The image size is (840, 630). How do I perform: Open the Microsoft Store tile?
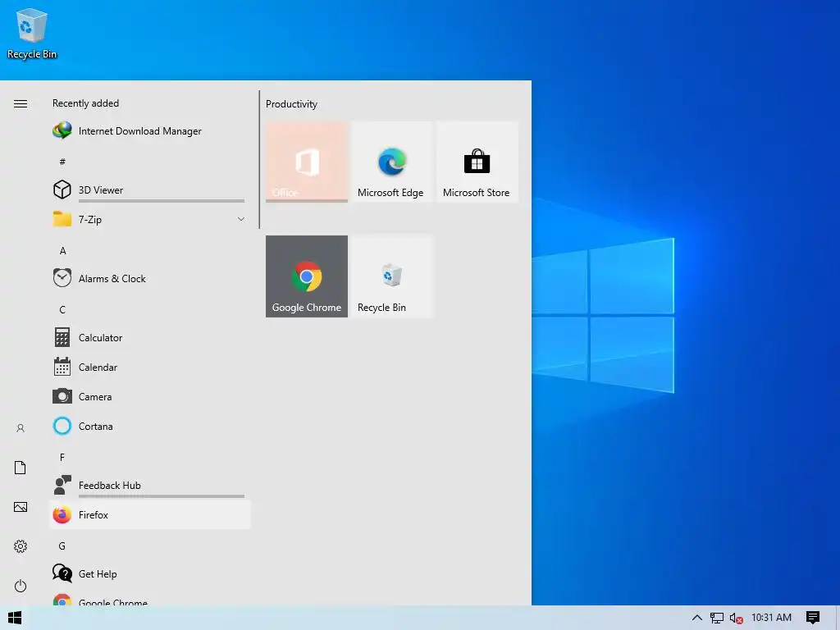pyautogui.click(x=477, y=162)
